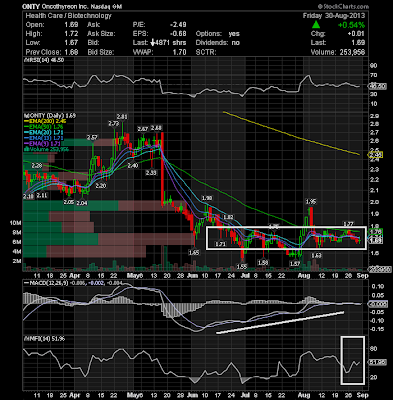Click the Chg value +0.01
The height and width of the screenshot is (400, 393).
click(356, 34)
